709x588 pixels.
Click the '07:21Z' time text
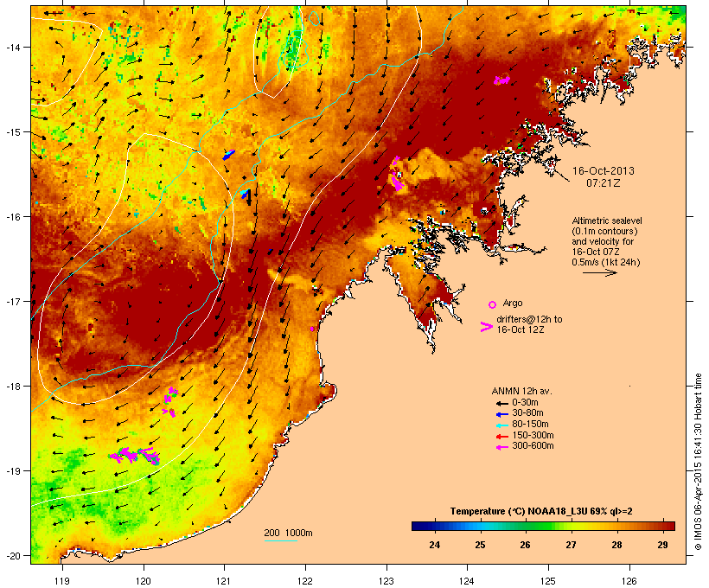pyautogui.click(x=604, y=183)
